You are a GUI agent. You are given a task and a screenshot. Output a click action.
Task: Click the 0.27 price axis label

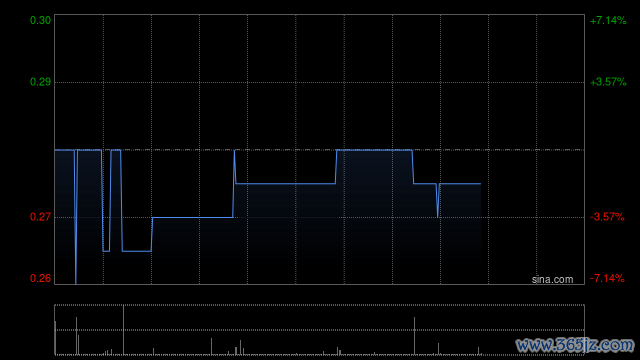pos(40,217)
